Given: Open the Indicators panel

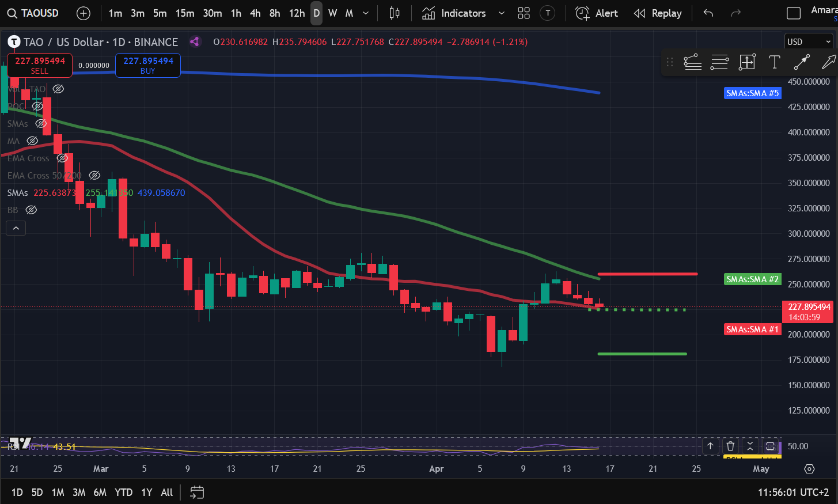Looking at the screenshot, I should pyautogui.click(x=454, y=13).
